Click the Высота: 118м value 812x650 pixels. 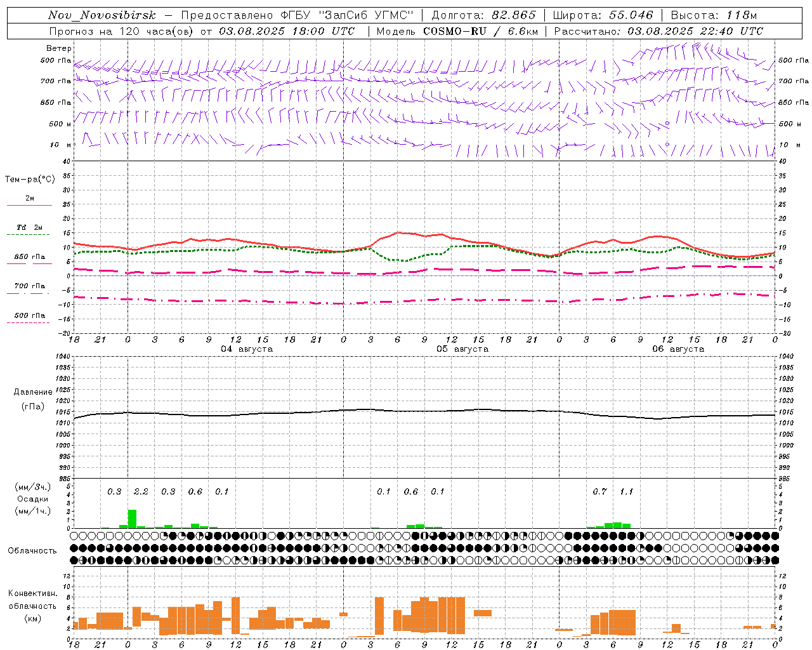(x=714, y=15)
